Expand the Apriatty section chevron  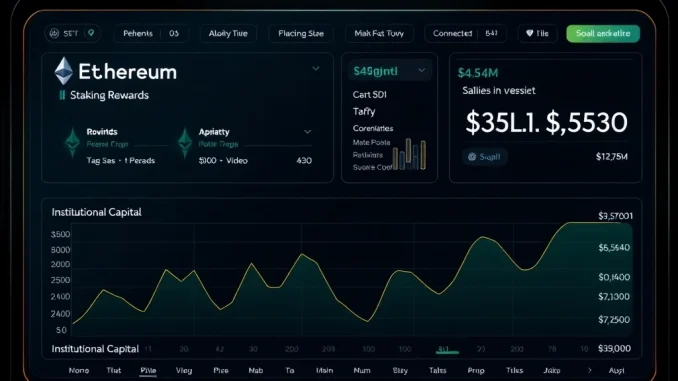click(307, 131)
